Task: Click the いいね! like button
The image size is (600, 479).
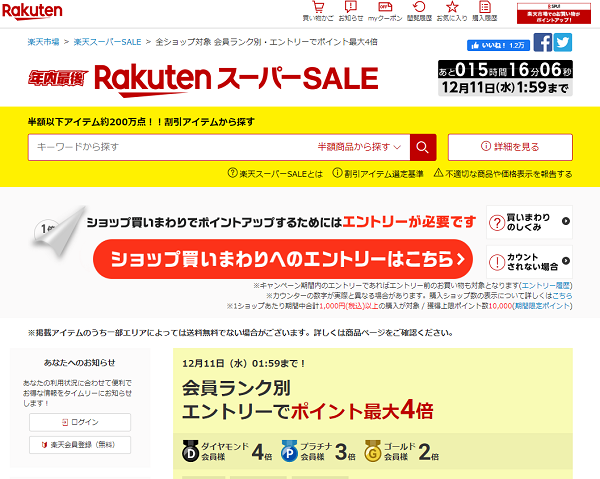Action: pos(498,46)
